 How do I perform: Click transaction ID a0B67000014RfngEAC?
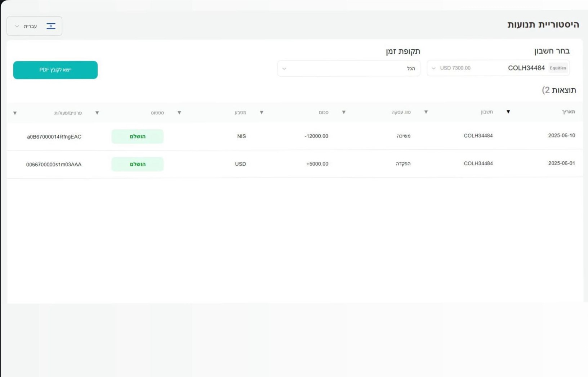click(54, 137)
